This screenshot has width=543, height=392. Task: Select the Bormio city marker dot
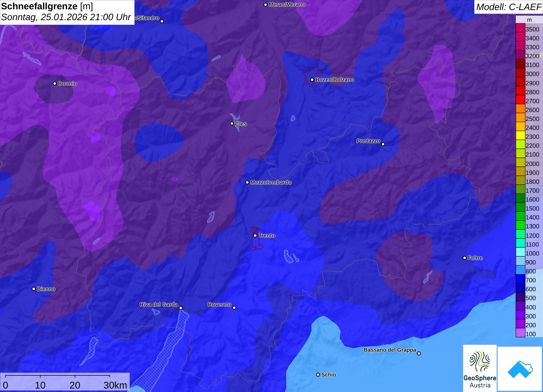(55, 84)
